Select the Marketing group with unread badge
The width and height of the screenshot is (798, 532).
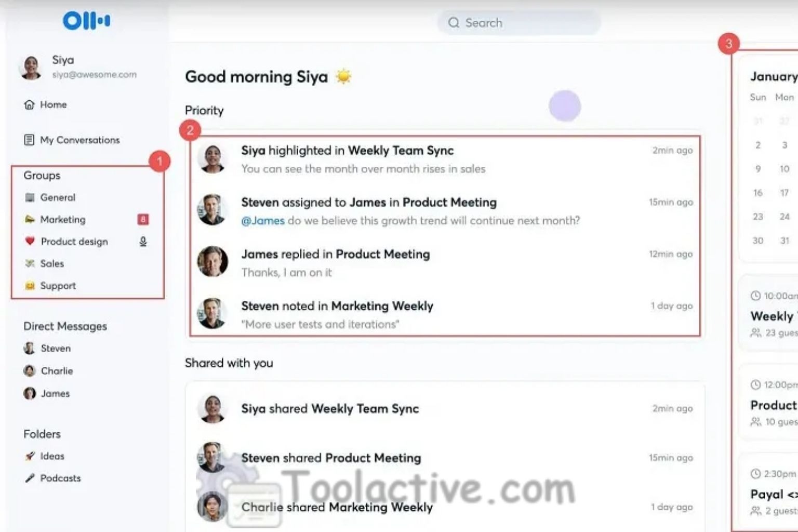click(x=63, y=219)
